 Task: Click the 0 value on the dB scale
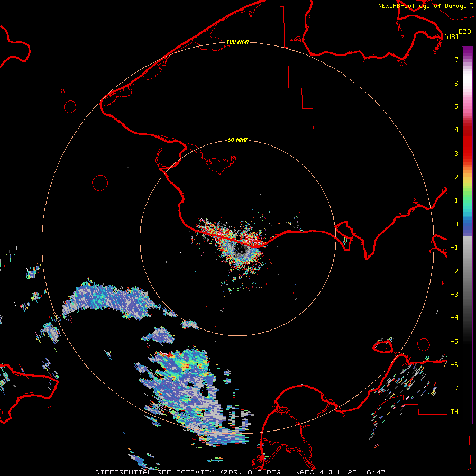pos(456,224)
